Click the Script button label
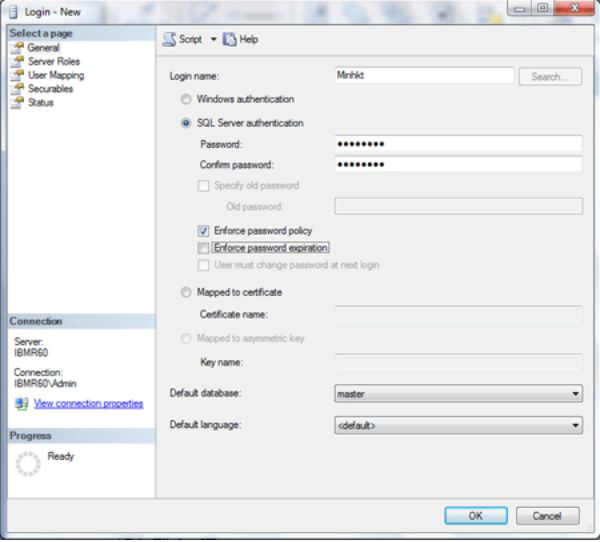 pos(191,39)
